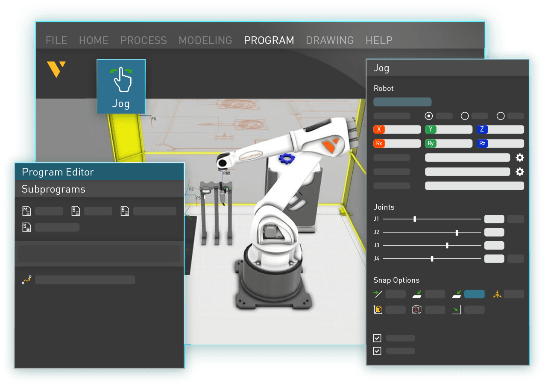Switch to the PROGRAM tab
This screenshot has width=554, height=392.
[269, 40]
